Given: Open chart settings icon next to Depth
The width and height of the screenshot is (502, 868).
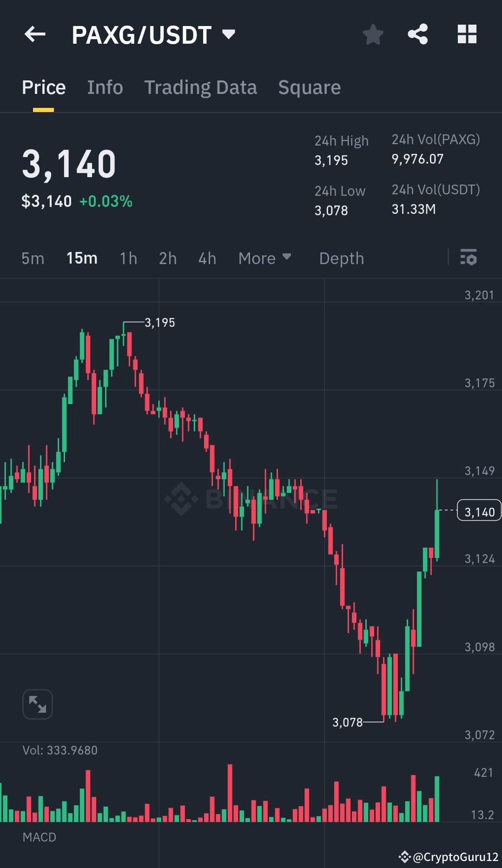Looking at the screenshot, I should 469,258.
